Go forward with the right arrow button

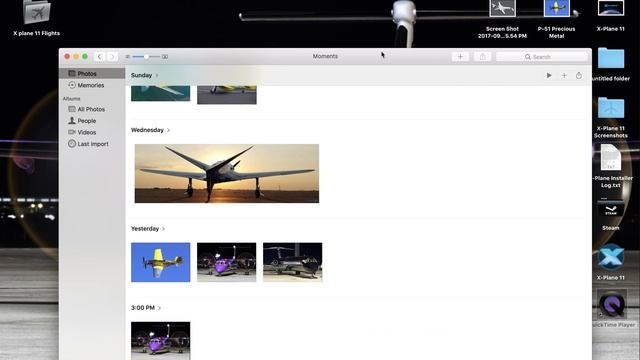click(112, 57)
